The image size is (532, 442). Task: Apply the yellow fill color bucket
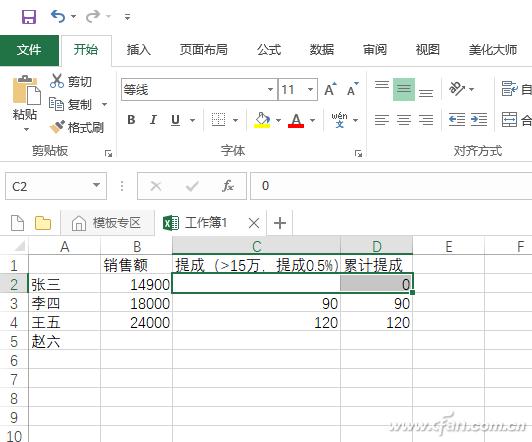pyautogui.click(x=262, y=120)
